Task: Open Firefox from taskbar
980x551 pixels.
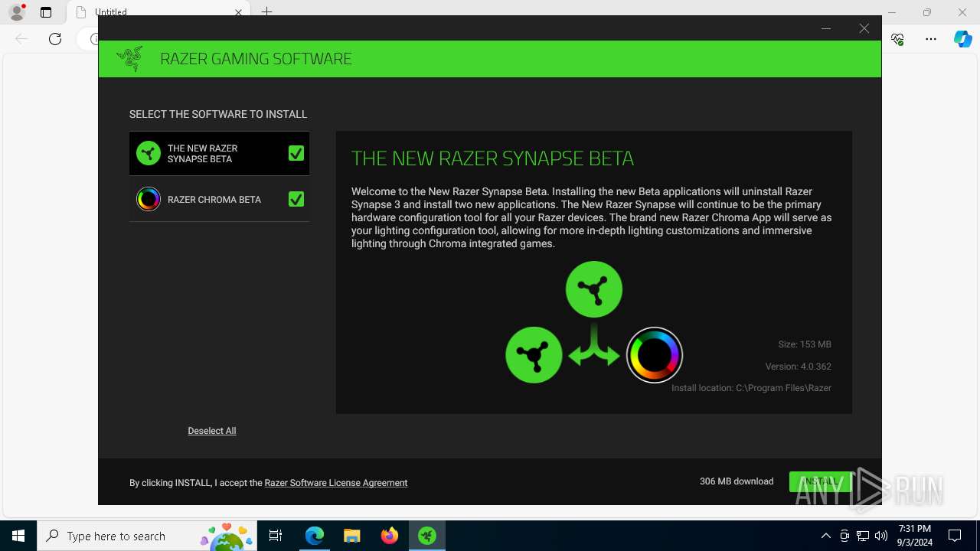Action: tap(390, 536)
